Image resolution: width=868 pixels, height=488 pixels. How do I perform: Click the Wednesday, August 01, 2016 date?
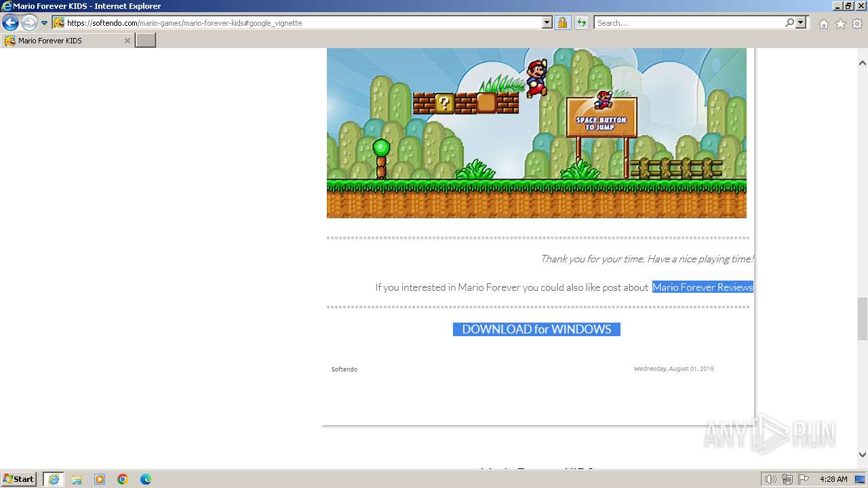[x=673, y=369]
